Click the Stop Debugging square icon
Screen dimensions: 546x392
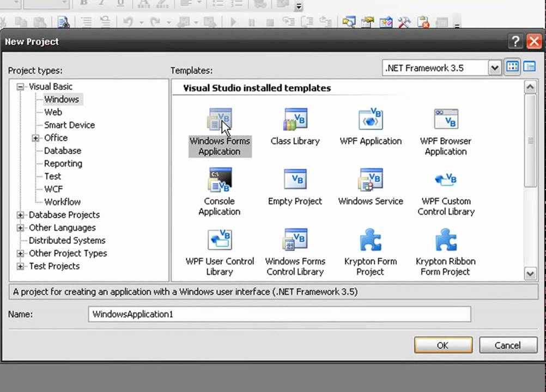click(270, 23)
